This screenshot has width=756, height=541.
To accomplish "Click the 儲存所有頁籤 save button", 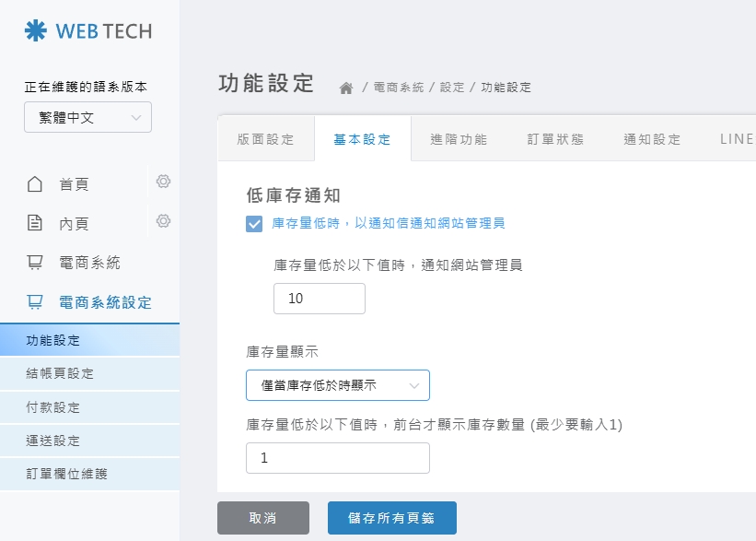I will (391, 517).
